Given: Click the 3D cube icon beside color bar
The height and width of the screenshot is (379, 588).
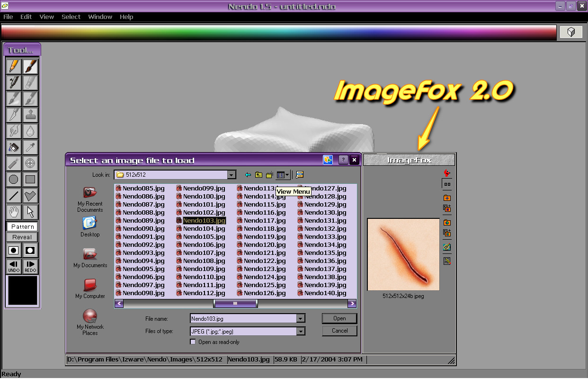Looking at the screenshot, I should (x=571, y=32).
